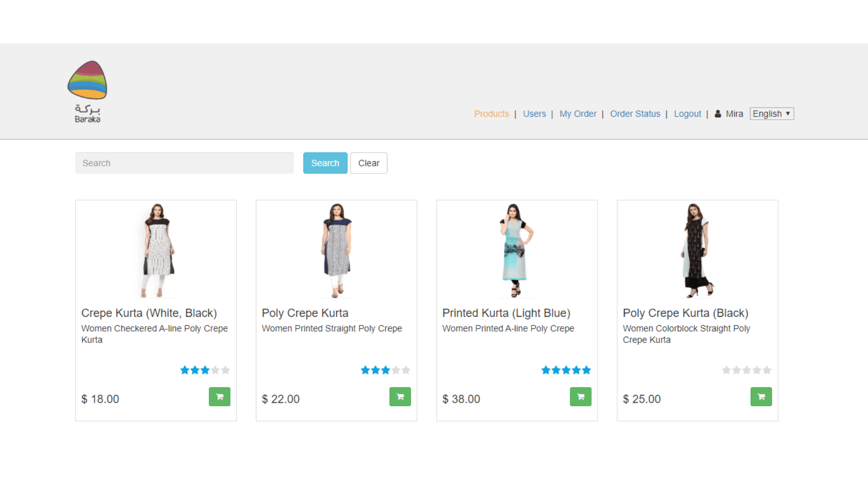Log out of the Mira account
Screen dimensions: 868x488
click(x=687, y=114)
